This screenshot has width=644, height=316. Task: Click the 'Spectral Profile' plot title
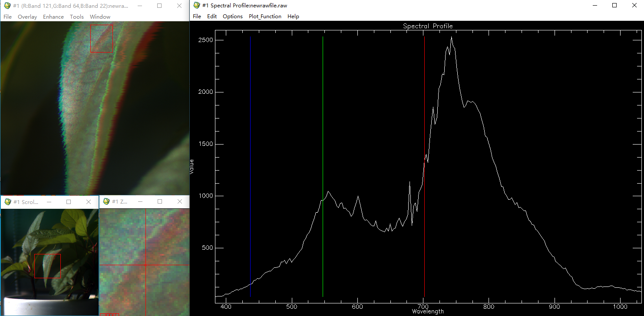[428, 26]
